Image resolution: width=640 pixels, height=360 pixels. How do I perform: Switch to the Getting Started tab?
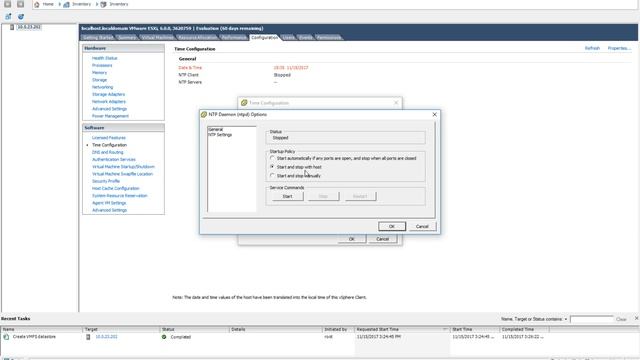98,38
